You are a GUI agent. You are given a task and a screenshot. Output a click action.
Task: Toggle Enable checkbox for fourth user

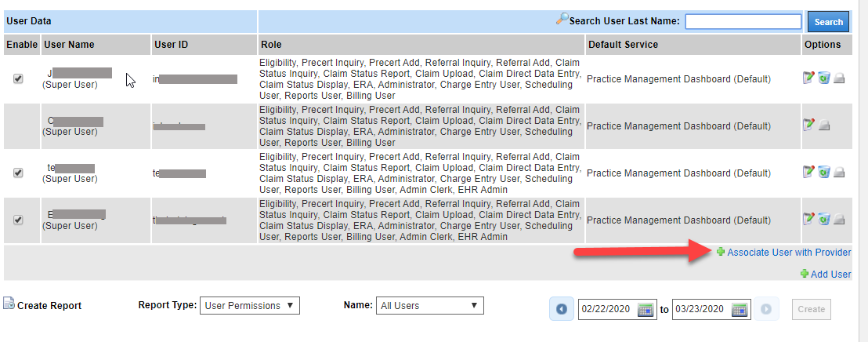pyautogui.click(x=19, y=220)
